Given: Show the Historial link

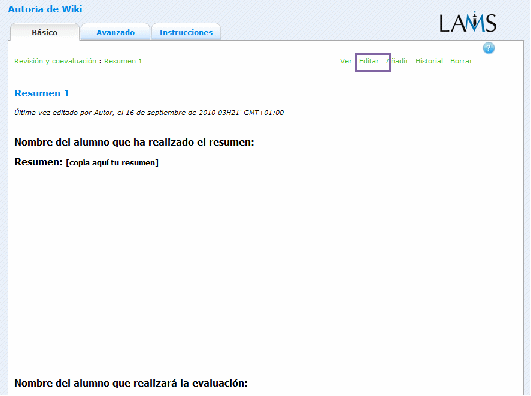Looking at the screenshot, I should point(429,61).
